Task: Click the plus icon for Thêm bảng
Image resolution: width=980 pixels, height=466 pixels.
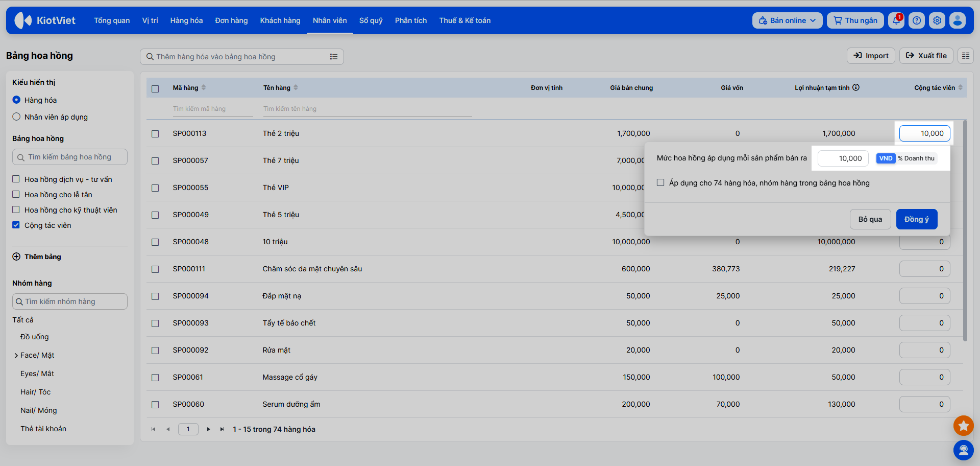Action: coord(16,257)
